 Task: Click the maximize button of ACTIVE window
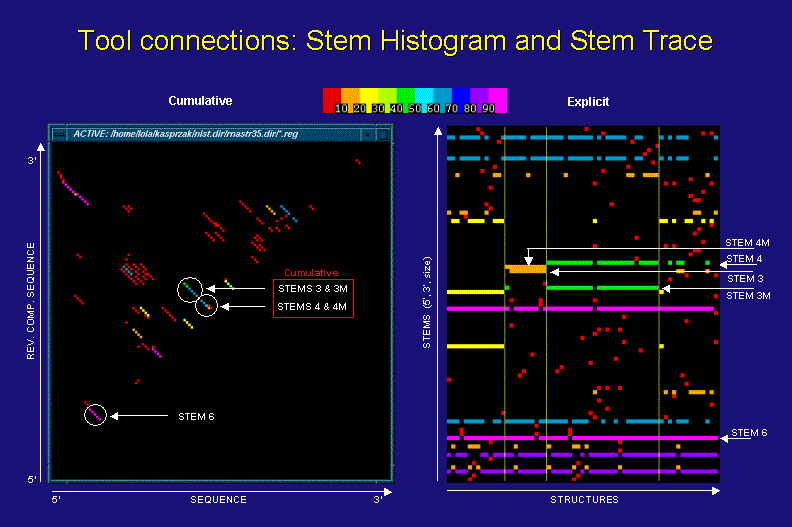click(381, 133)
